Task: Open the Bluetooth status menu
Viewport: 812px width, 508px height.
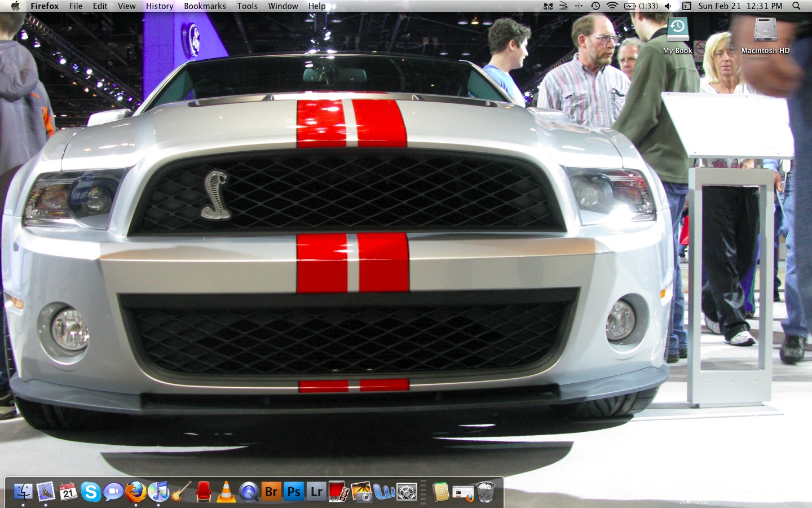Action: click(x=579, y=6)
